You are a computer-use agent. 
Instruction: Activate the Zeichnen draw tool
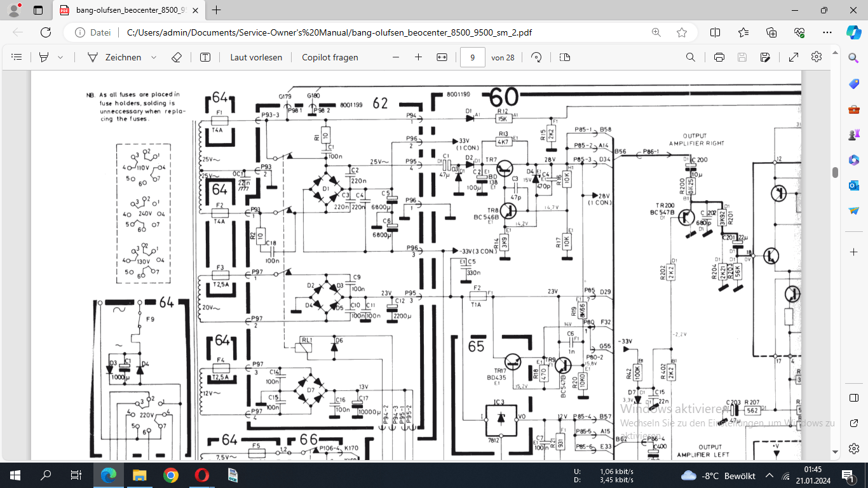pyautogui.click(x=114, y=57)
